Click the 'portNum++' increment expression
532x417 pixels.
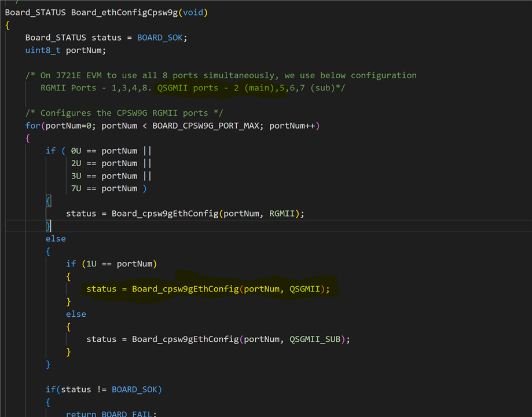click(x=292, y=126)
